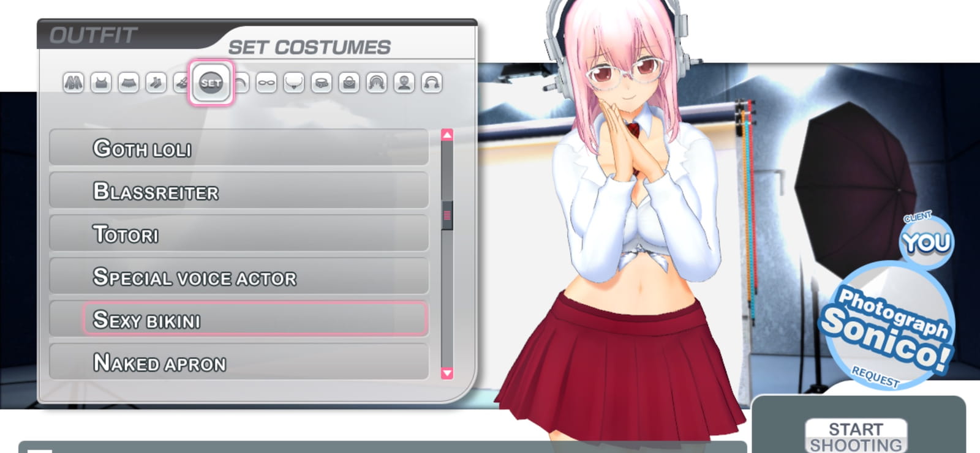The width and height of the screenshot is (980, 453).
Task: Click the SET costumes category icon
Action: (x=211, y=83)
